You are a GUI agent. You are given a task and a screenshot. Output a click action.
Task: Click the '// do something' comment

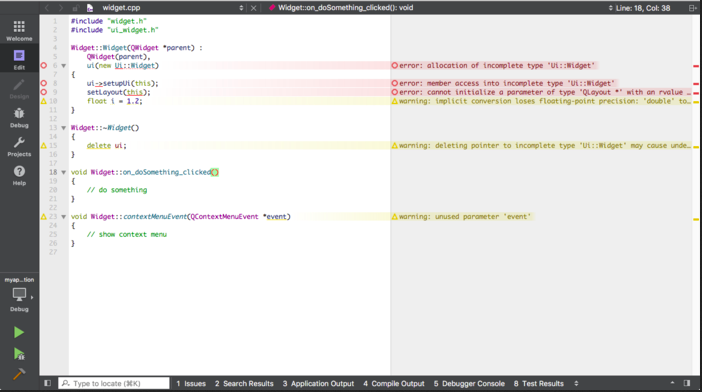point(117,190)
